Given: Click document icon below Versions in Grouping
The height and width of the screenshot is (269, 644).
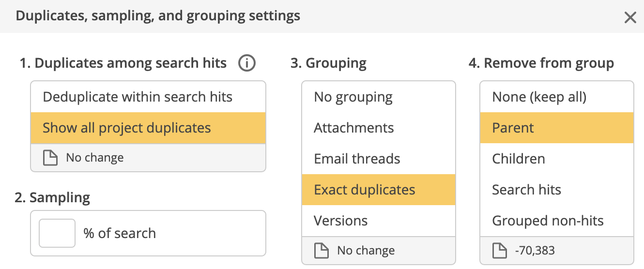Looking at the screenshot, I should [x=322, y=251].
